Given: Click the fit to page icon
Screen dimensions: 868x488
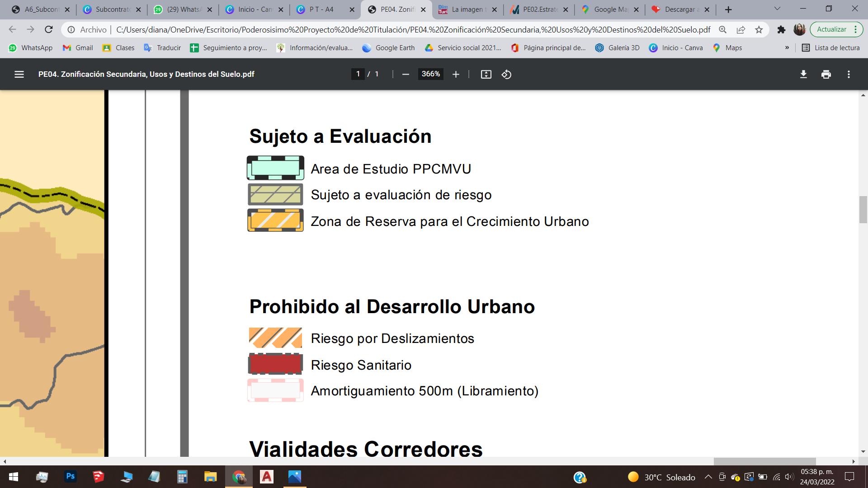Looking at the screenshot, I should click(x=486, y=74).
